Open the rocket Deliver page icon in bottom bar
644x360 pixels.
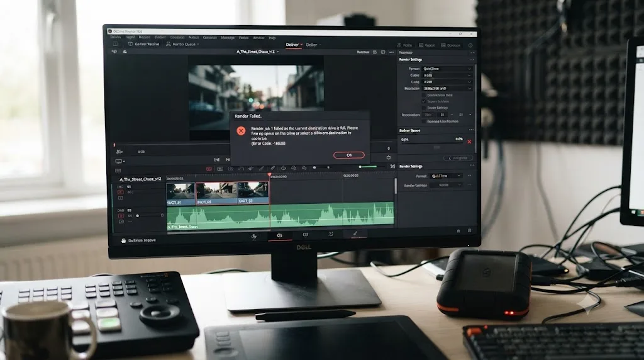click(x=355, y=233)
